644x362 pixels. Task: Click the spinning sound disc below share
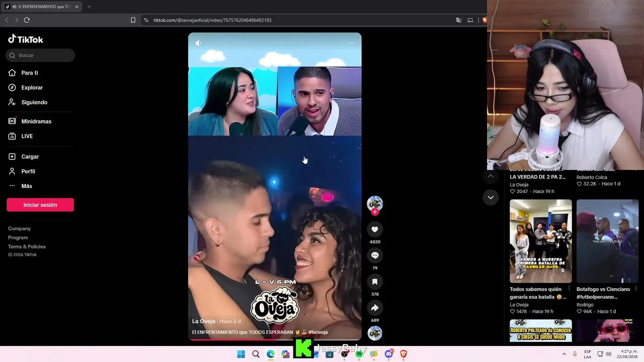click(375, 333)
